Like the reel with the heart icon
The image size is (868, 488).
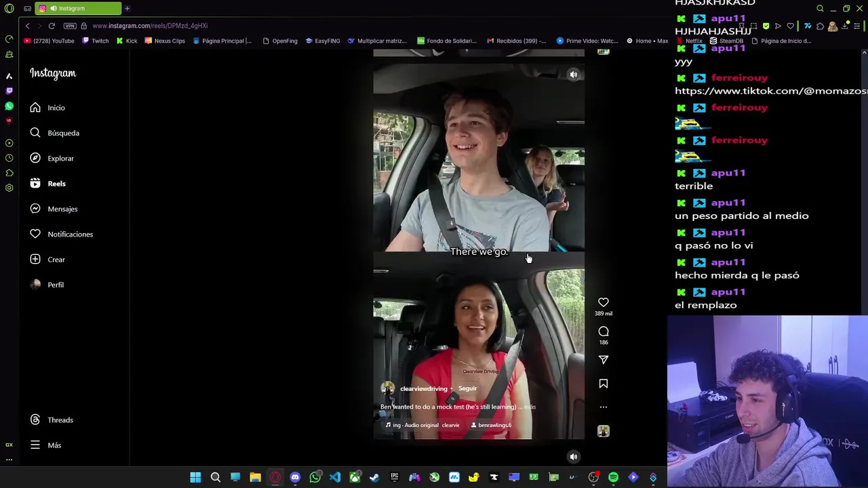click(604, 302)
